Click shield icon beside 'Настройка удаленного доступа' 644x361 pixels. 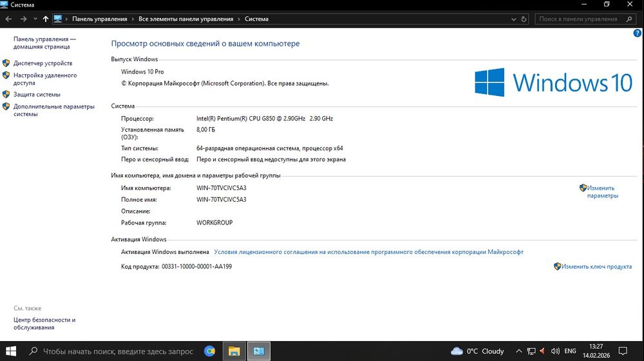pos(6,75)
